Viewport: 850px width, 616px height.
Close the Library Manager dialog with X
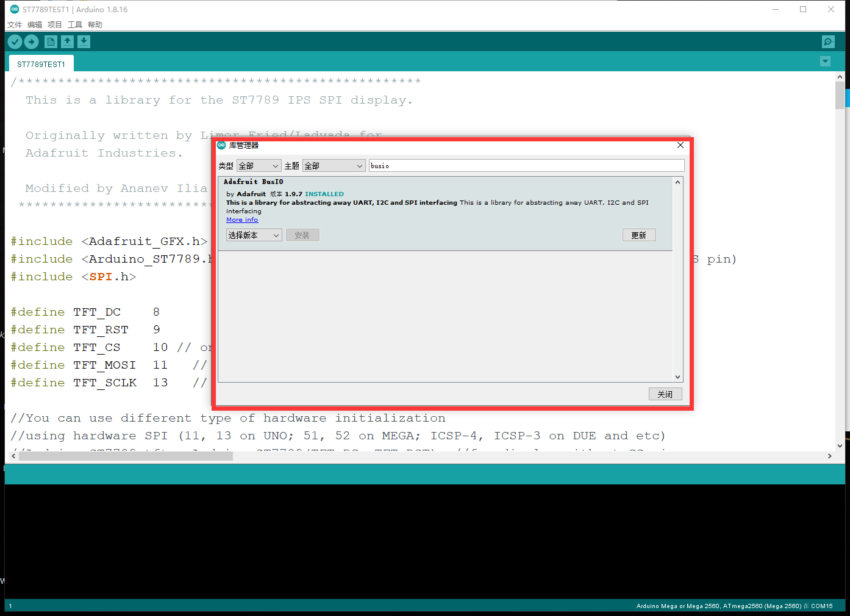[x=680, y=145]
